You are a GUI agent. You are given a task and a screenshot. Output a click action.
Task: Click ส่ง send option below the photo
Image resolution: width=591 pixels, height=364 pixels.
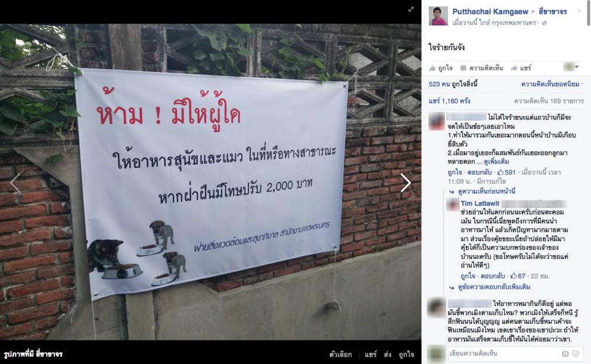tap(388, 354)
